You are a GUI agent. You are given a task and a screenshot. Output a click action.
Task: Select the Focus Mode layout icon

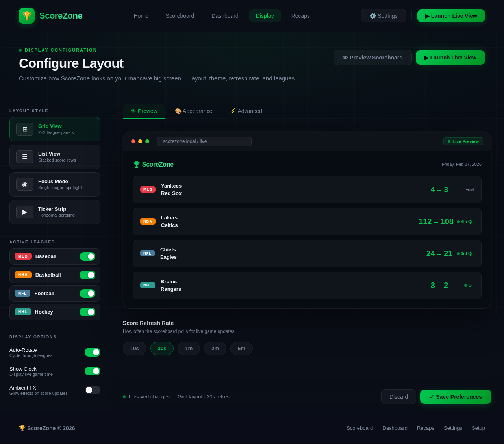pyautogui.click(x=25, y=184)
